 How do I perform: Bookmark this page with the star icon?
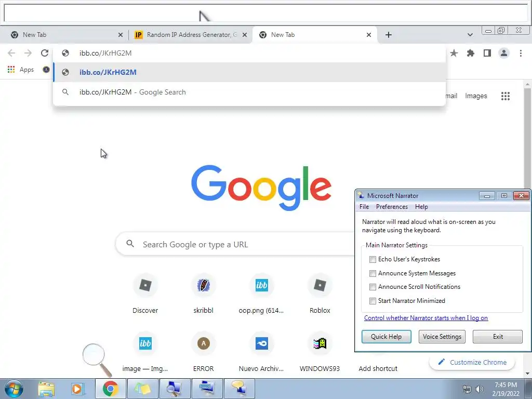click(x=454, y=53)
